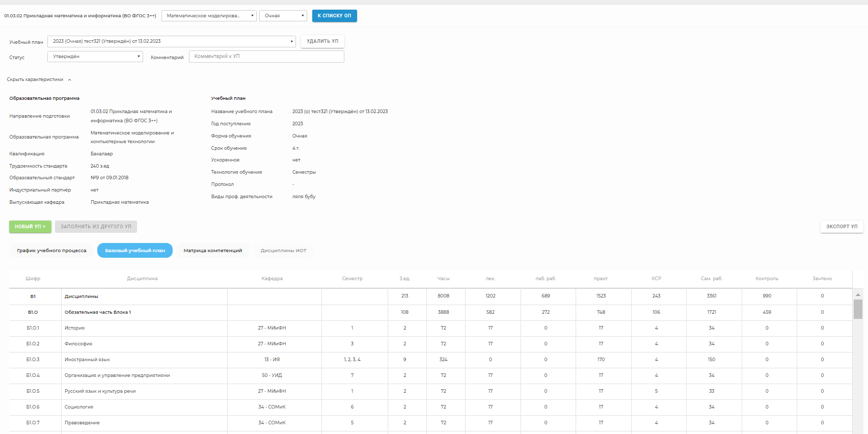
Task: Open the Учебный план selection dropdown
Action: pyautogui.click(x=171, y=41)
